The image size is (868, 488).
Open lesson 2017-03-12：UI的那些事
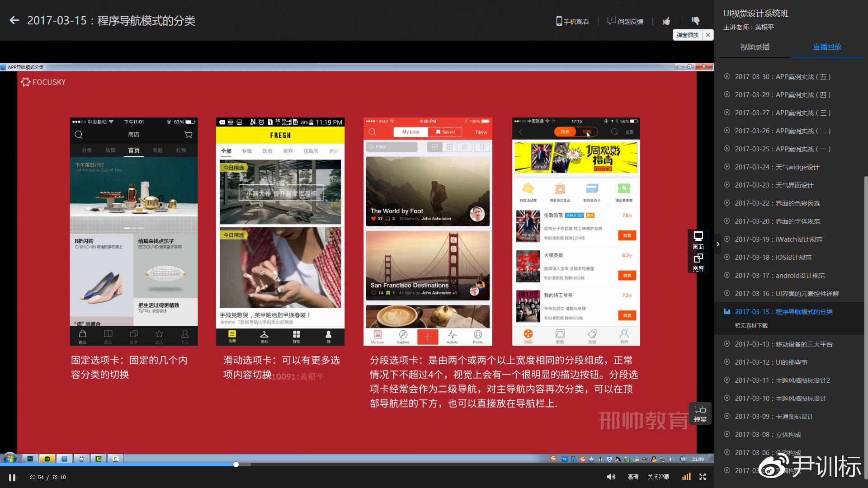click(771, 362)
